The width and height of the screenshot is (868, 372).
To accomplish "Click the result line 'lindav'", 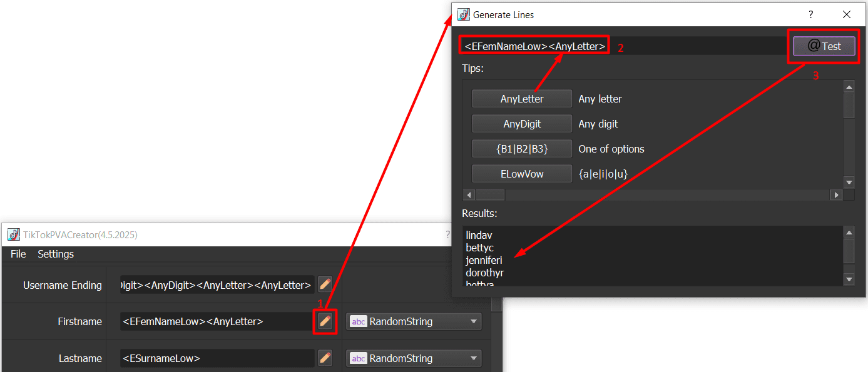I will pyautogui.click(x=479, y=235).
